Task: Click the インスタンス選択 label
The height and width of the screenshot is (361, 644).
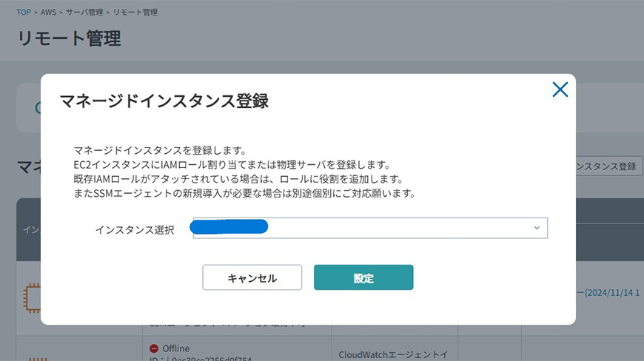Action: (x=135, y=230)
